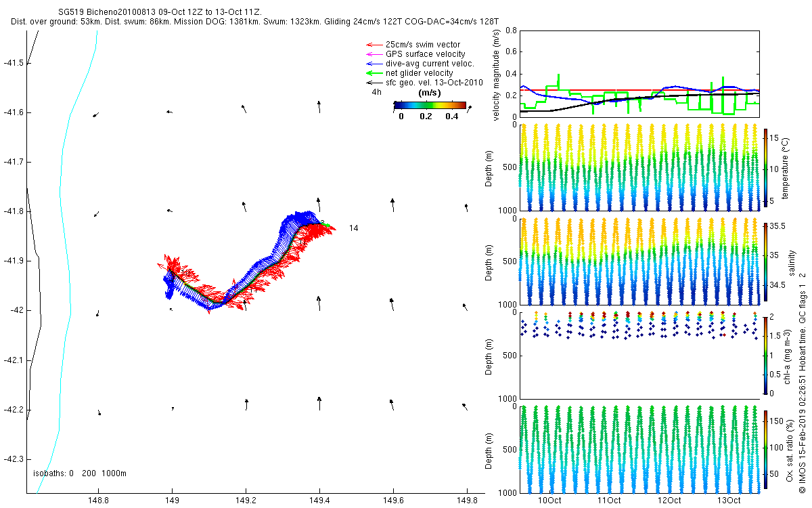Click the black sfc geo. vel. legend arrow
The height and width of the screenshot is (508, 812).
[x=374, y=83]
